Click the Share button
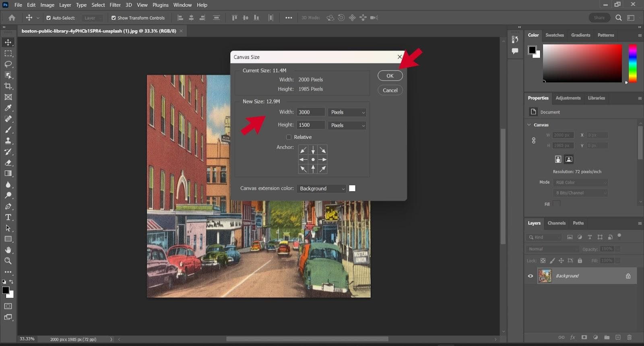 (599, 18)
